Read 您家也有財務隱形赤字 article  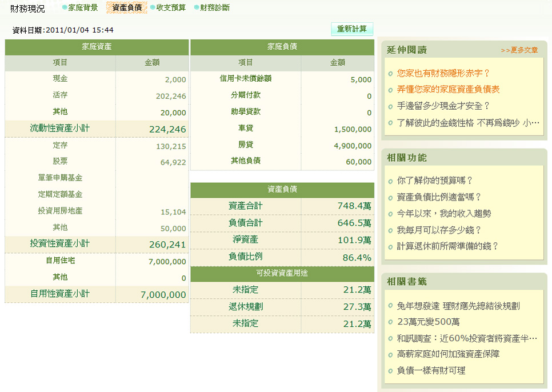pyautogui.click(x=443, y=73)
